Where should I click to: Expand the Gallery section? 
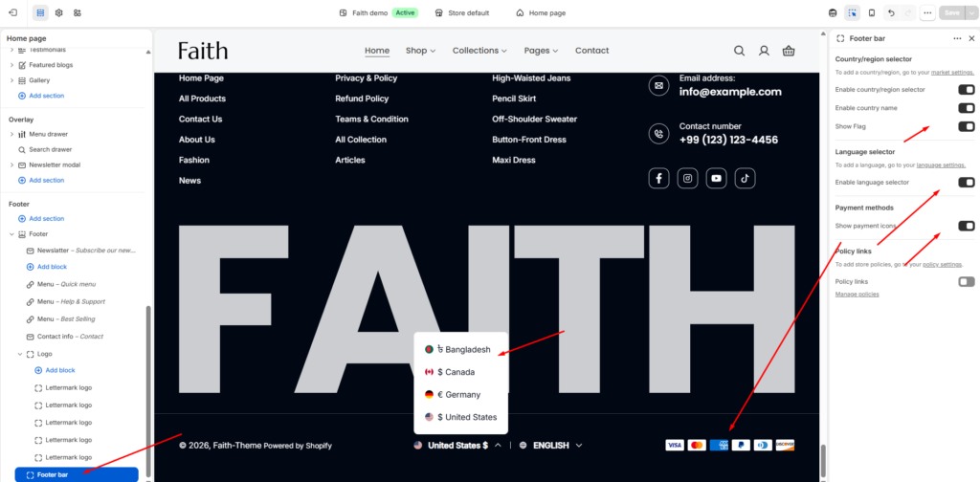[11, 80]
